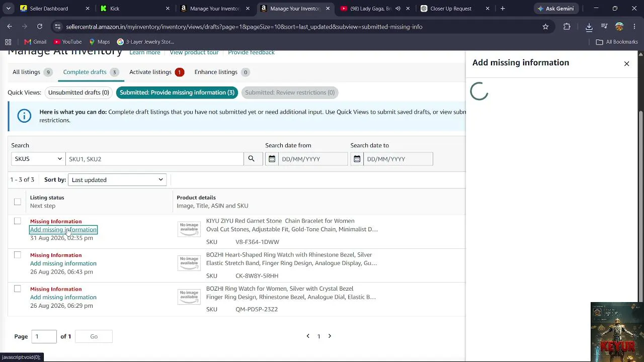
Task: Click page number 1 in pagination
Action: tap(318, 336)
